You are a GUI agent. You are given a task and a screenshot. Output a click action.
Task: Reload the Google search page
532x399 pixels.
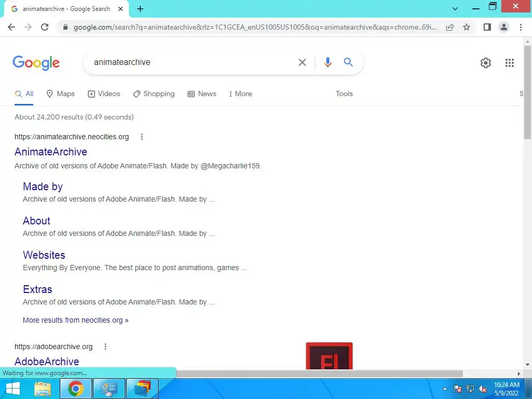click(x=45, y=27)
